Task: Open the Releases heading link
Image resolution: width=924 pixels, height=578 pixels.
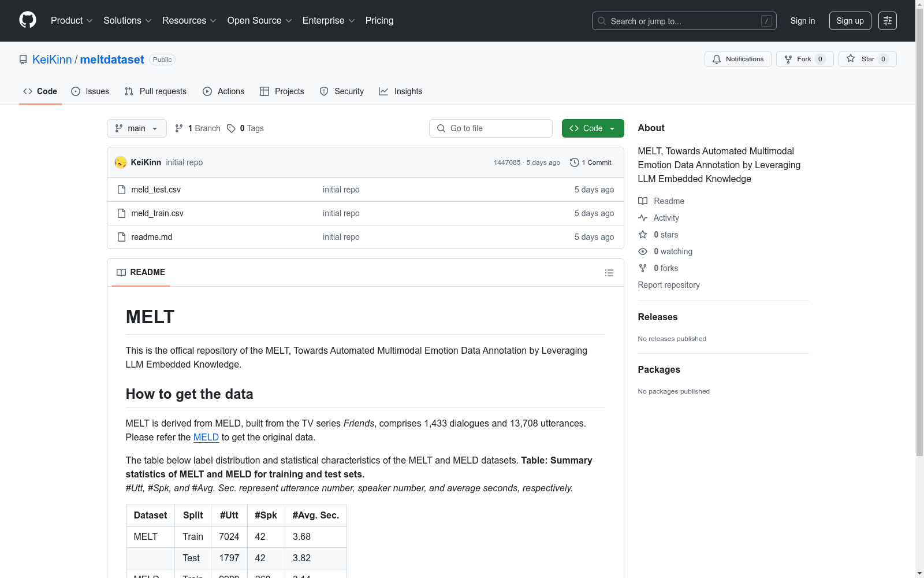Action: pos(658,317)
